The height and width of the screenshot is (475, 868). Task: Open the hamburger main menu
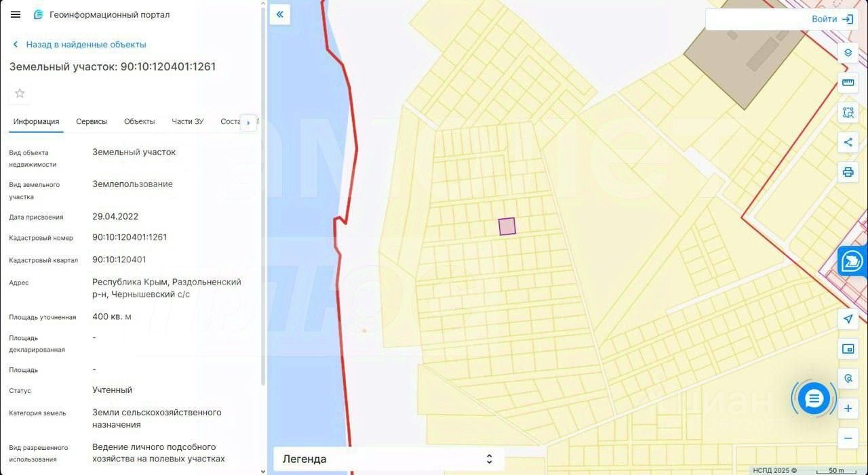pyautogui.click(x=16, y=14)
